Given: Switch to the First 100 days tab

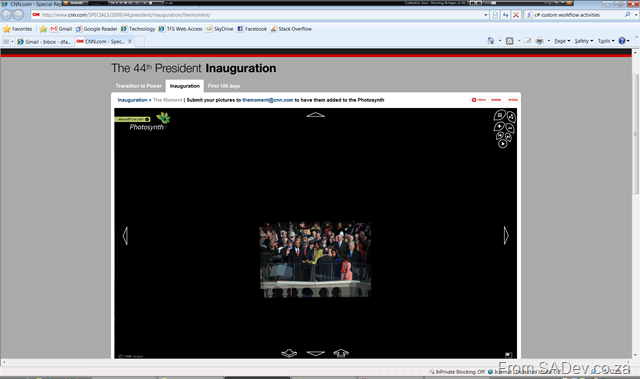Looking at the screenshot, I should [224, 86].
